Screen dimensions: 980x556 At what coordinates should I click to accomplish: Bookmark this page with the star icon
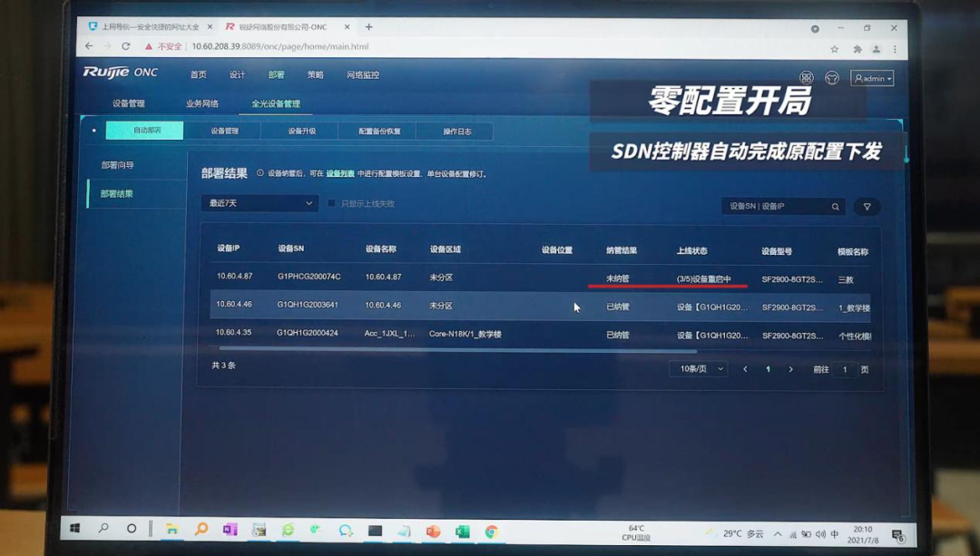click(x=834, y=49)
